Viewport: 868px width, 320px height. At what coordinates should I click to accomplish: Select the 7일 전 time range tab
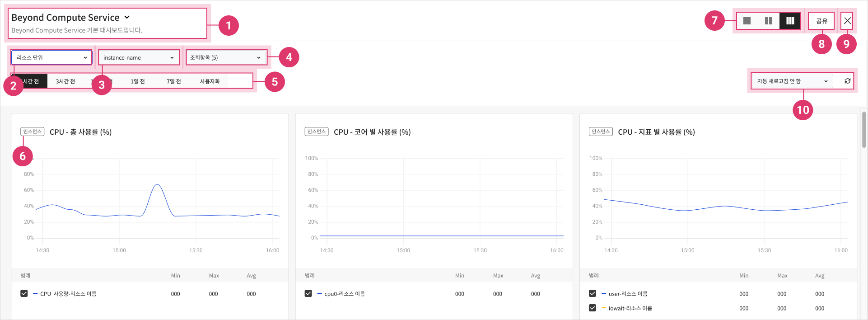click(174, 81)
